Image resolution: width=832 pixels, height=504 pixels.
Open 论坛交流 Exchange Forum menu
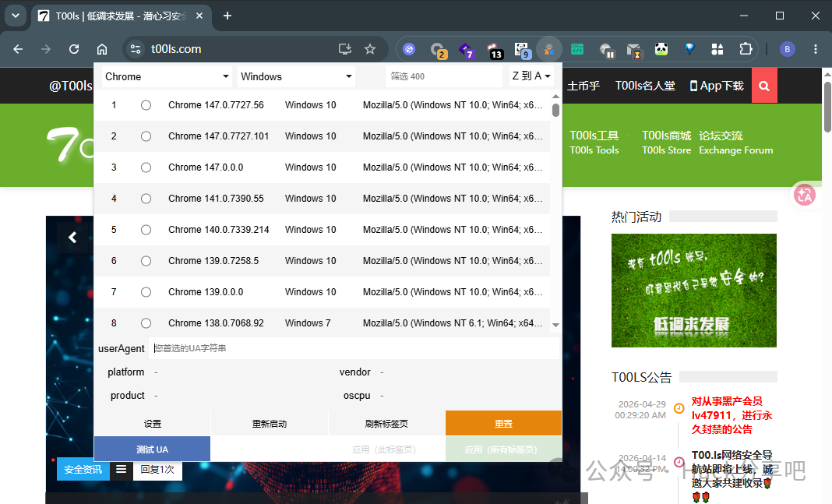pos(736,143)
